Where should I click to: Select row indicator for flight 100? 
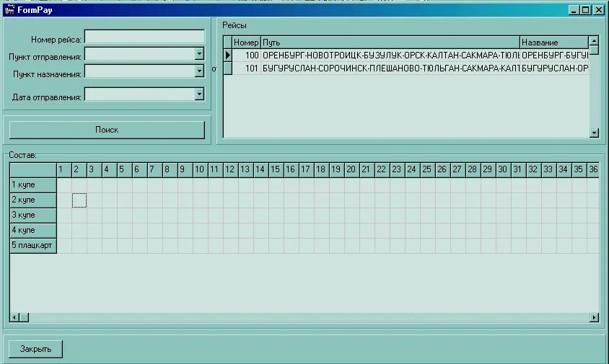(x=228, y=55)
